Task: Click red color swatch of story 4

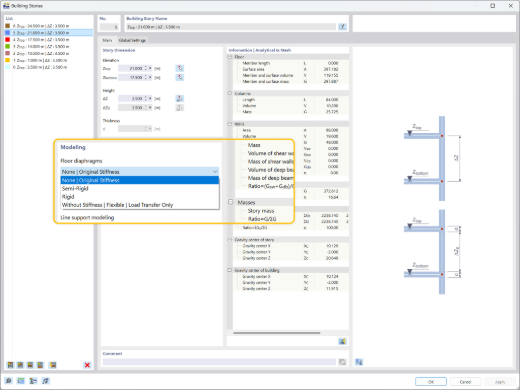Action: click(x=8, y=40)
